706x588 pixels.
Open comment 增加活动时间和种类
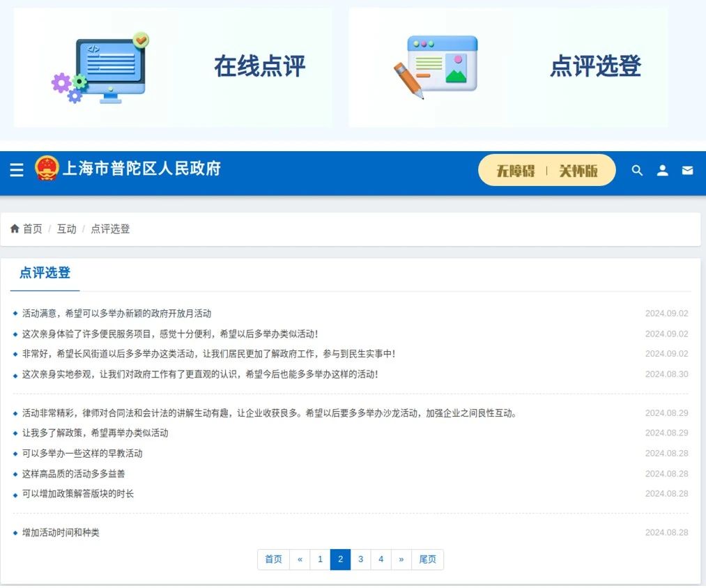(61, 533)
